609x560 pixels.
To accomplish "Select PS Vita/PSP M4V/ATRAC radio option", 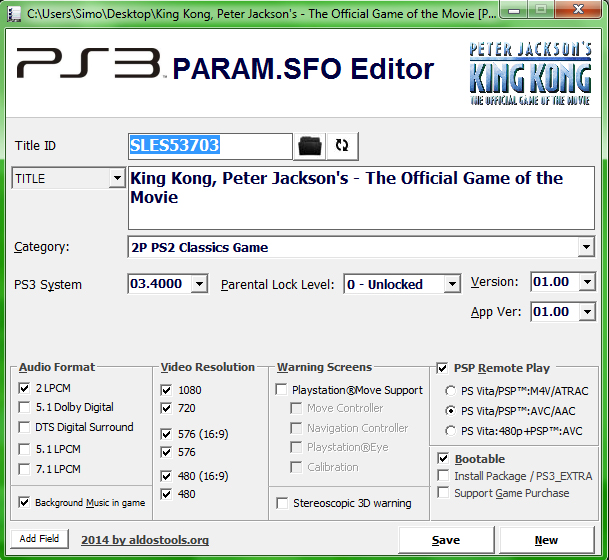I will [449, 390].
